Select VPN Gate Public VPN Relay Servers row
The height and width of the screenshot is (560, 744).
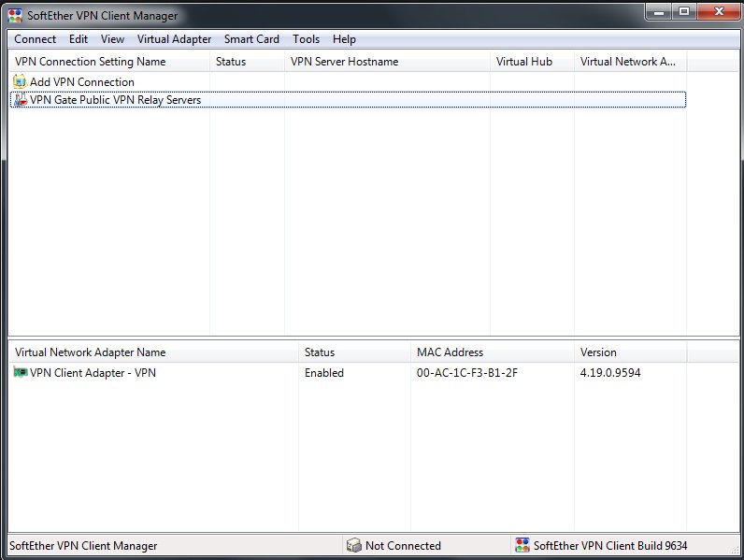coord(348,100)
